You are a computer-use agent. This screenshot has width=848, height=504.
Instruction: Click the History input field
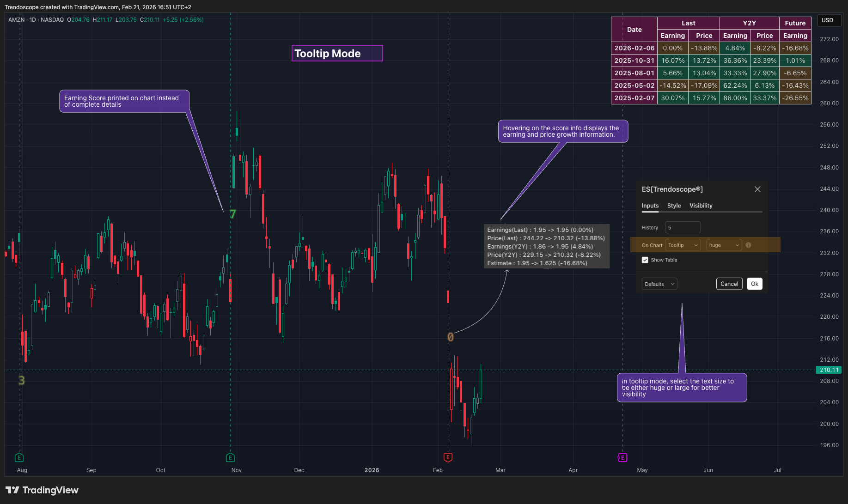click(x=683, y=227)
